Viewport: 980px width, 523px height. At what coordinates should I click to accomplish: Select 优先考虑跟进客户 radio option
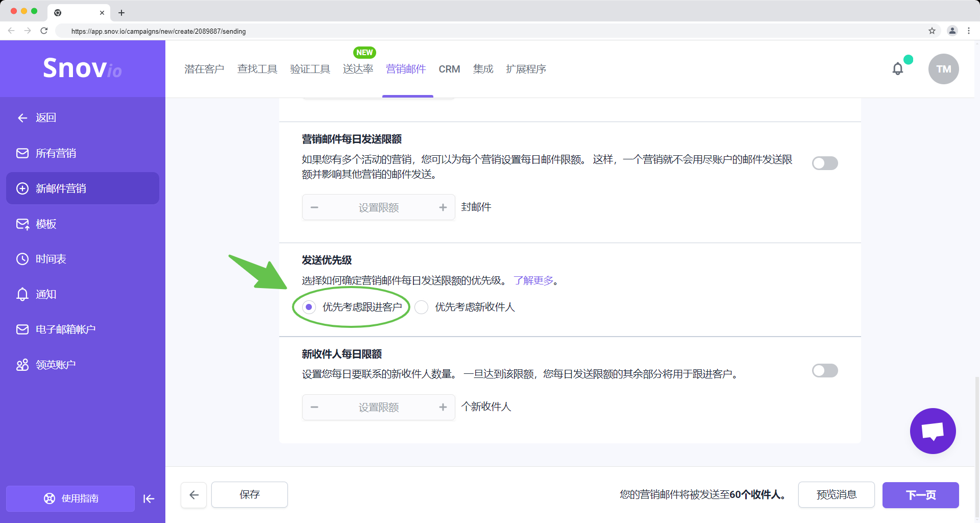click(309, 307)
